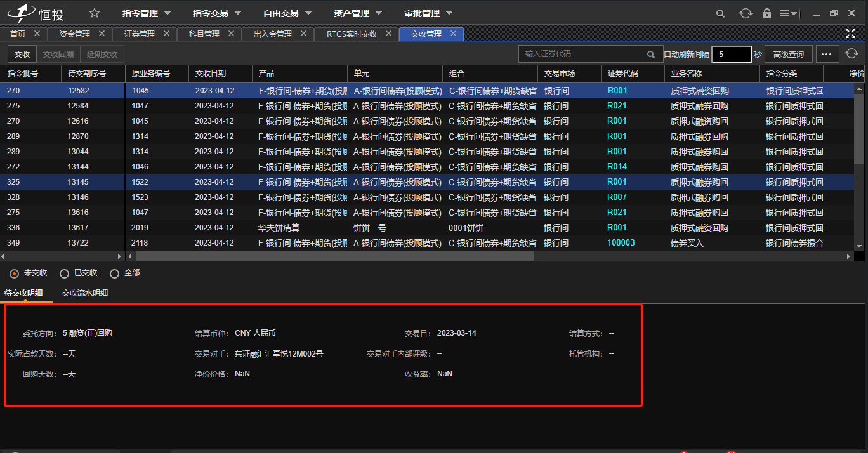Close the 资金管理 tab
868x453 pixels.
click(x=102, y=34)
